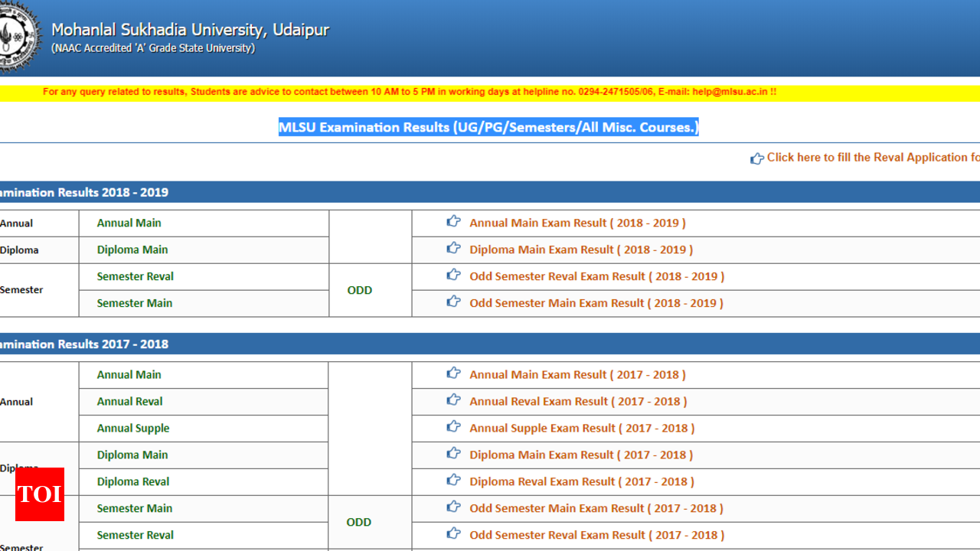Click 'Semester Reval' cell in 2018-2019 table
Image resolution: width=980 pixels, height=551 pixels.
[204, 277]
